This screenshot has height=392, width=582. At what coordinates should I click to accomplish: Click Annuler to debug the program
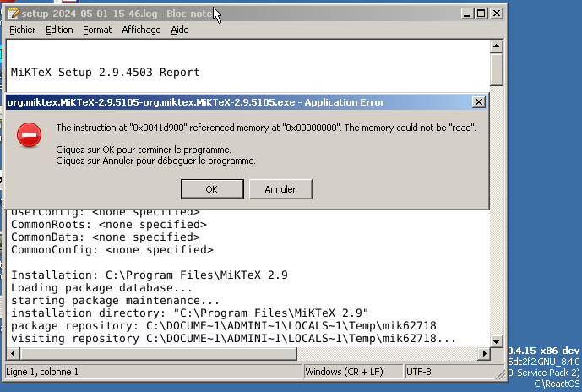(280, 189)
